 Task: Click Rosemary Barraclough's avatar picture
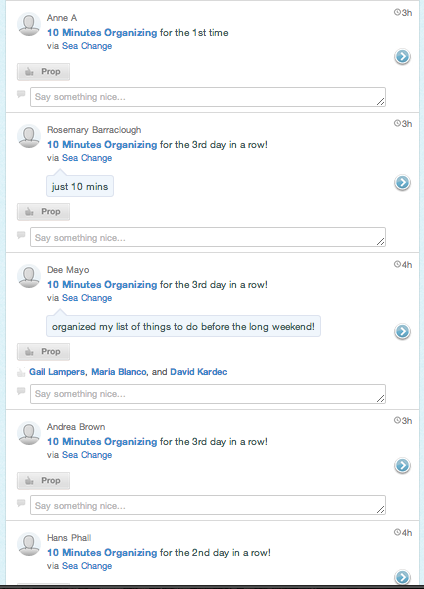pyautogui.click(x=29, y=136)
